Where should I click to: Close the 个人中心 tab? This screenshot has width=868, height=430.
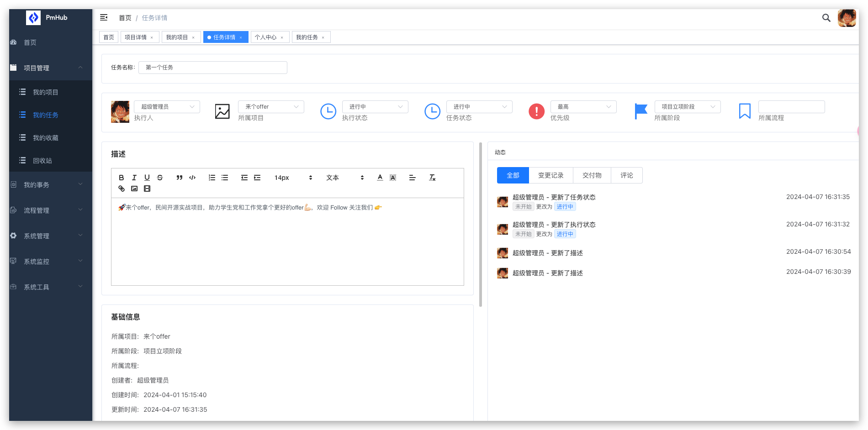282,37
